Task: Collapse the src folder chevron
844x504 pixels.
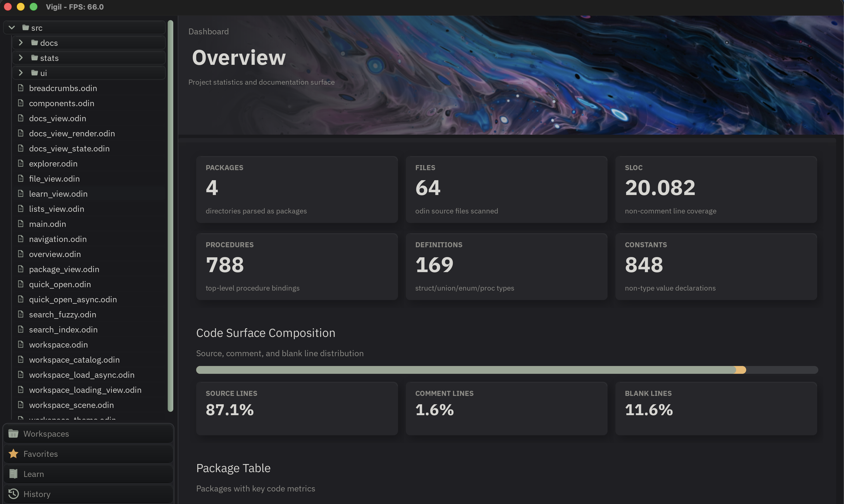Action: click(12, 27)
